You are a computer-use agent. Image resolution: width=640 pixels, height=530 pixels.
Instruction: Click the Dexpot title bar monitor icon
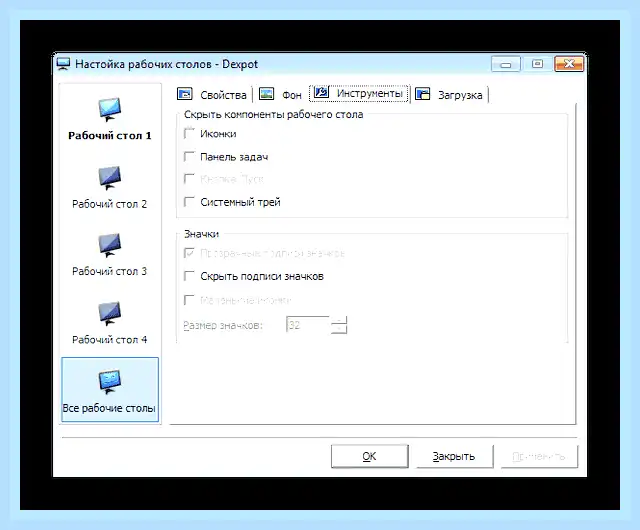tap(63, 64)
